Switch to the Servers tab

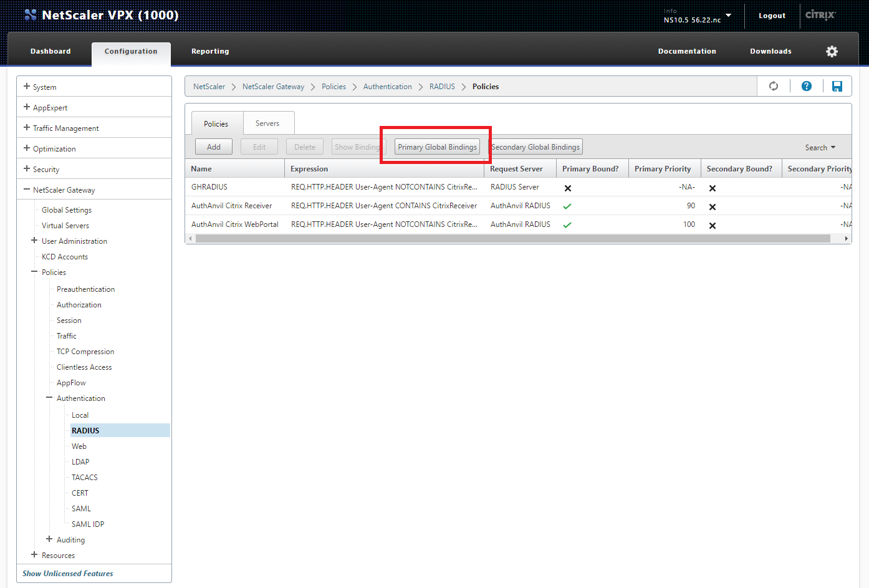click(267, 123)
